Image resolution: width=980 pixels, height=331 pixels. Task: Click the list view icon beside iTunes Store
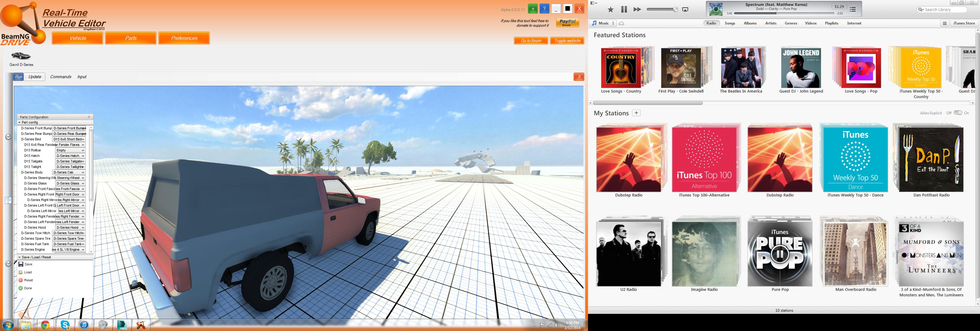pos(944,23)
